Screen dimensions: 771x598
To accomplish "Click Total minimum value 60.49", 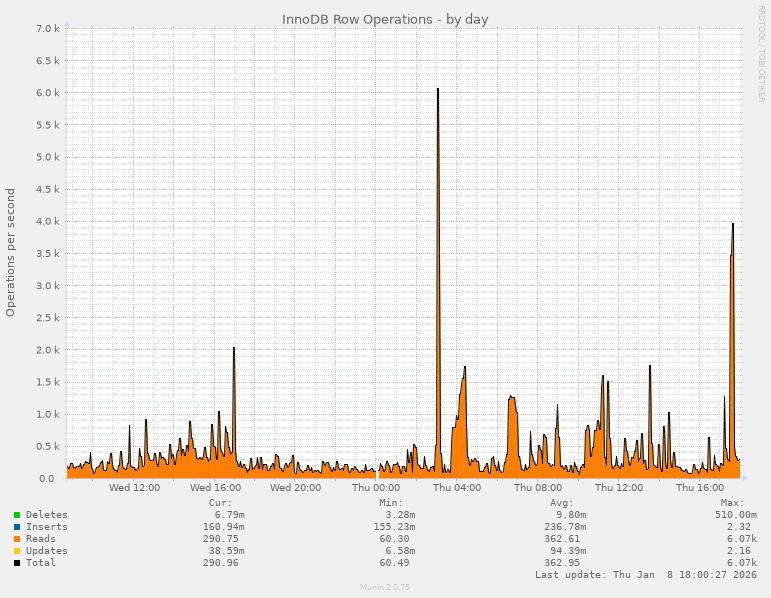I will pyautogui.click(x=394, y=563).
